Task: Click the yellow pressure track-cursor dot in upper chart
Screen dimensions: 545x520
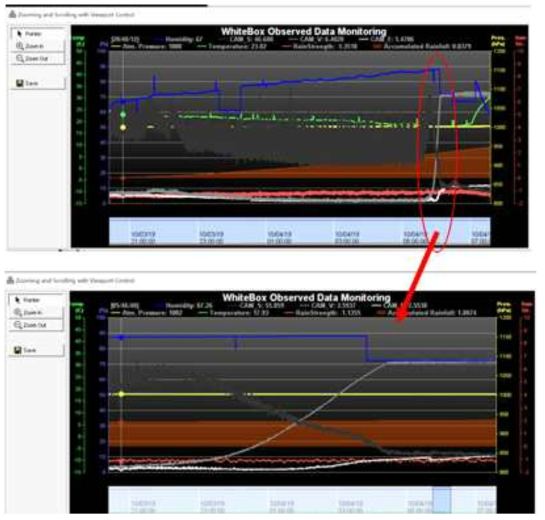Action: click(x=123, y=128)
